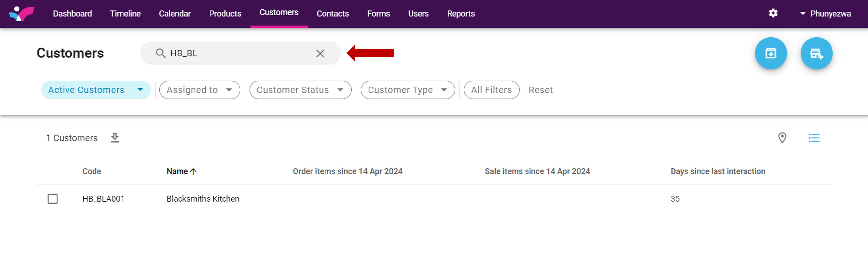The height and width of the screenshot is (253, 868).
Task: Switch to map view with the location pin
Action: (782, 138)
